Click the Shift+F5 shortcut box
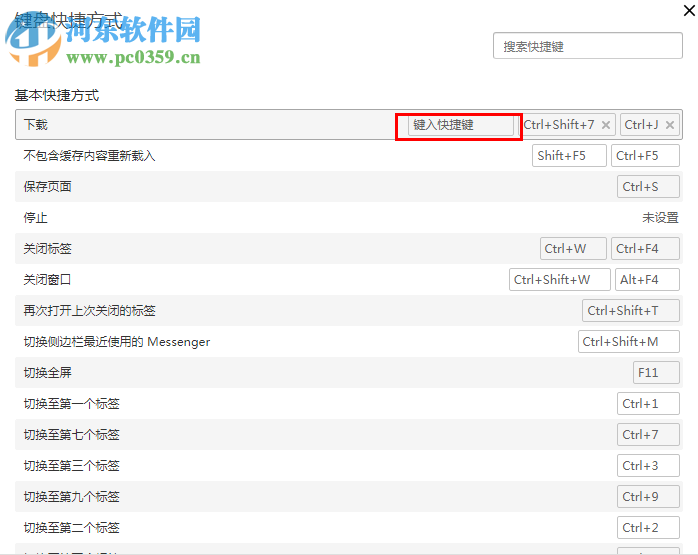This screenshot has height=555, width=698. 569,156
